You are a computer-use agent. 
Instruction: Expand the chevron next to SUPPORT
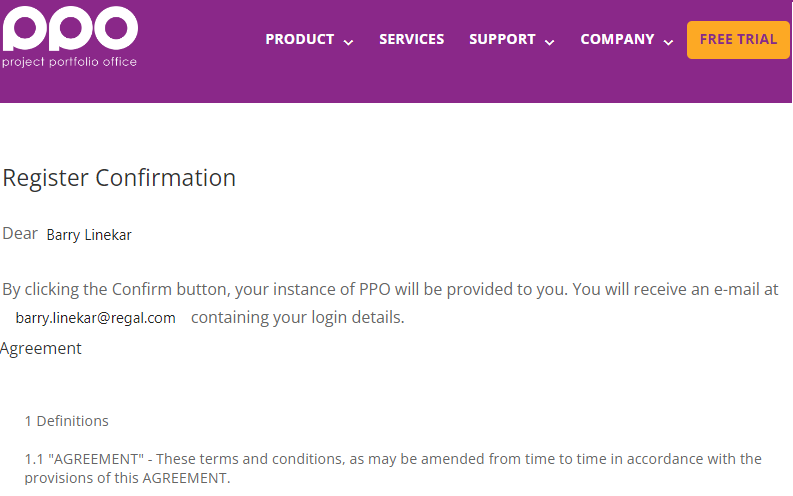pyautogui.click(x=550, y=42)
